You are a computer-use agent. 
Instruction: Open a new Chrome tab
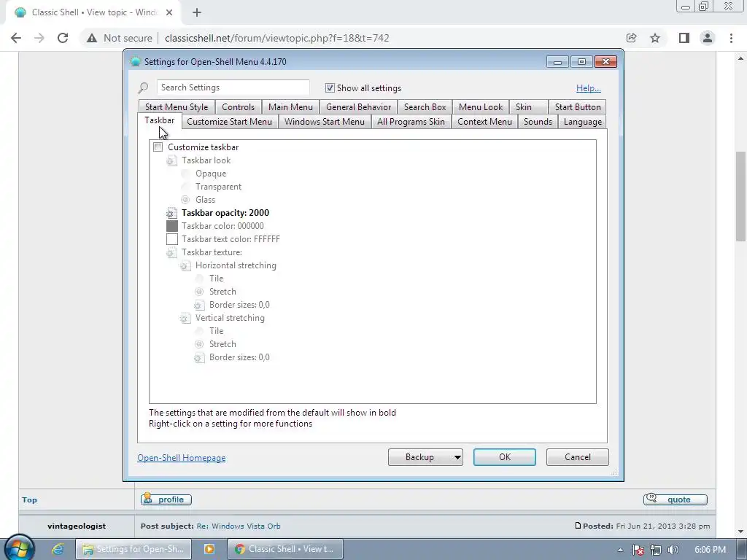click(x=197, y=13)
